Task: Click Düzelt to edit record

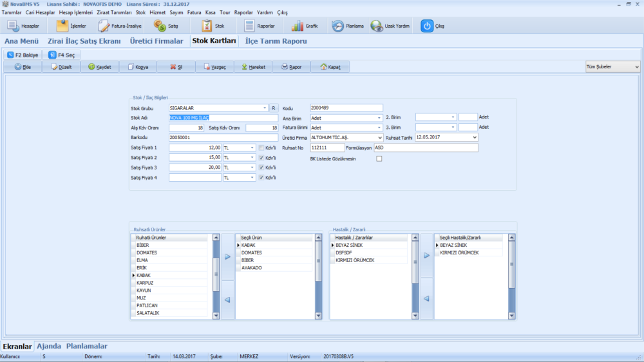Action: [62, 66]
